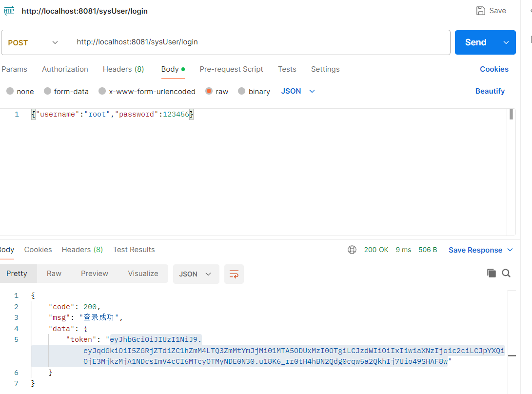Open the POST method dropdown
Image resolution: width=532 pixels, height=394 pixels.
[33, 42]
